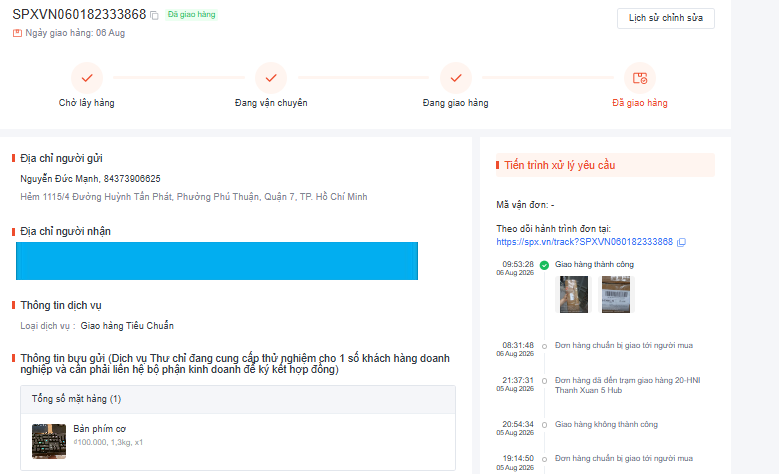This screenshot has height=474, width=779.
Task: Click the Địa chỉ người nhận heading
Action: [x=65, y=232]
